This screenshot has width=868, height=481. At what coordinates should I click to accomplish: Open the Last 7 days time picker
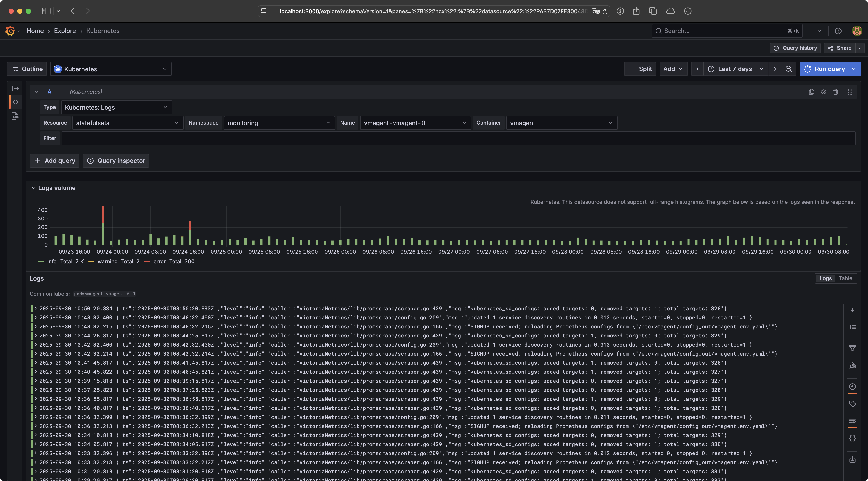[x=735, y=69]
